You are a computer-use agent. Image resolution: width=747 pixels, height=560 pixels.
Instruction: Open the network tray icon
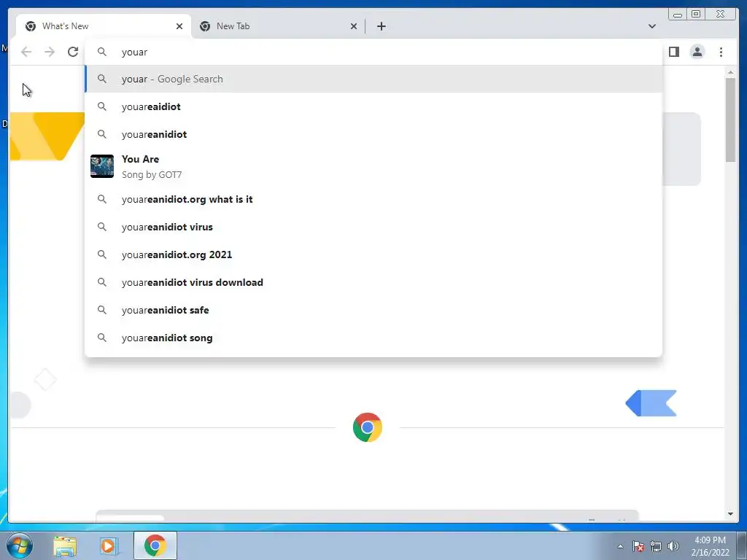pyautogui.click(x=656, y=546)
